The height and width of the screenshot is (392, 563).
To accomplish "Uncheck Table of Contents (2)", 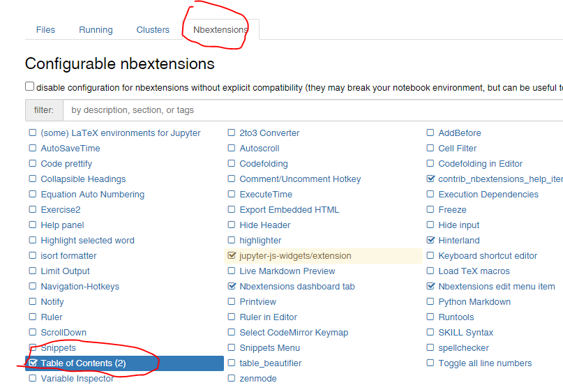I will [33, 363].
